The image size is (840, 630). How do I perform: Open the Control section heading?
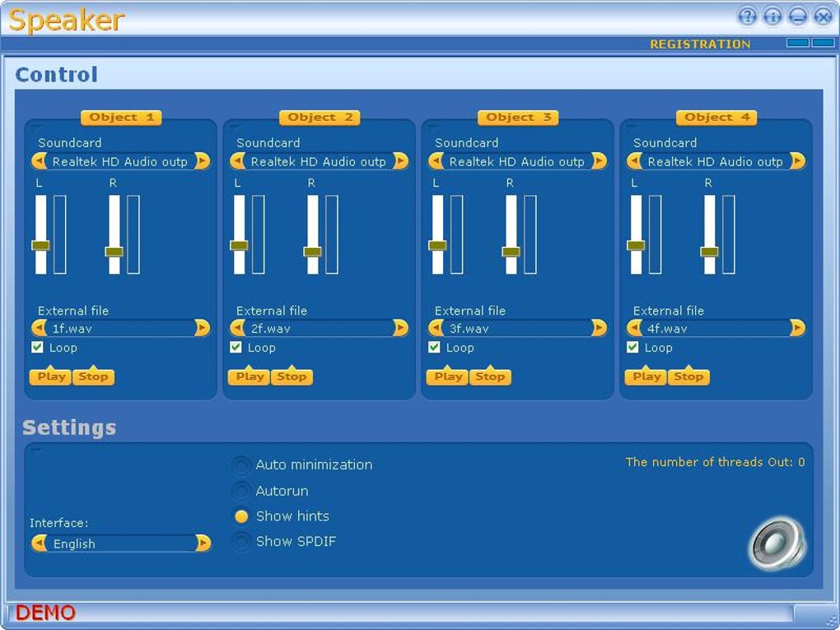[x=57, y=74]
